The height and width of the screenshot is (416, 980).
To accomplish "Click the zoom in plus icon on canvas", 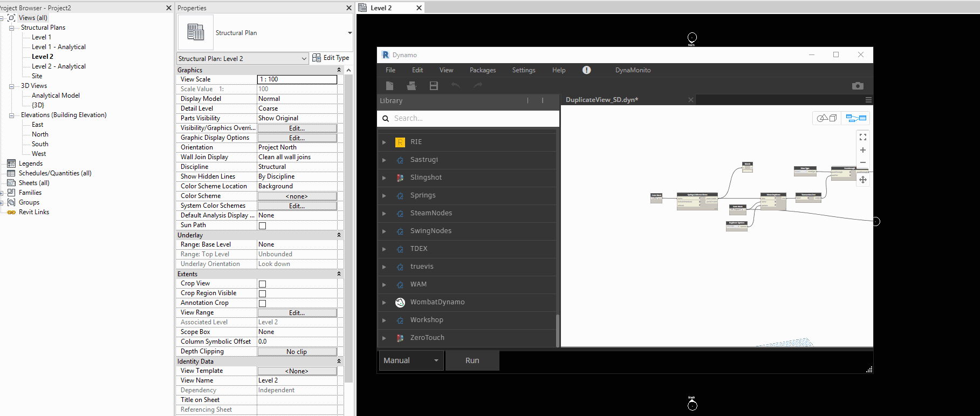I will (x=863, y=150).
